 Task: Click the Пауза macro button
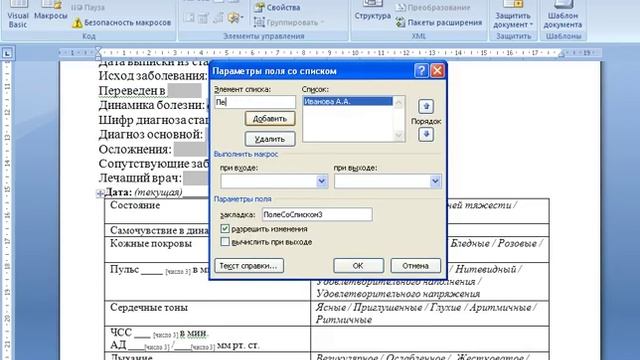pyautogui.click(x=88, y=7)
